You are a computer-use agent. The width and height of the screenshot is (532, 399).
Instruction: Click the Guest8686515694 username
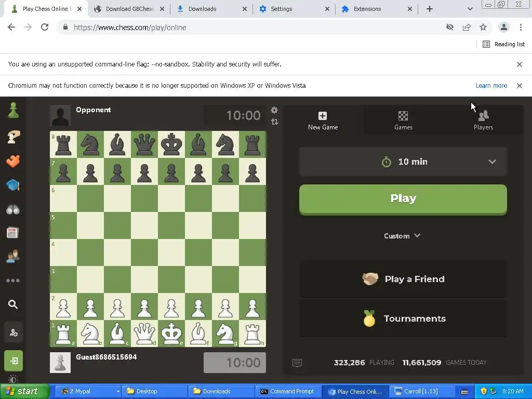click(x=106, y=357)
